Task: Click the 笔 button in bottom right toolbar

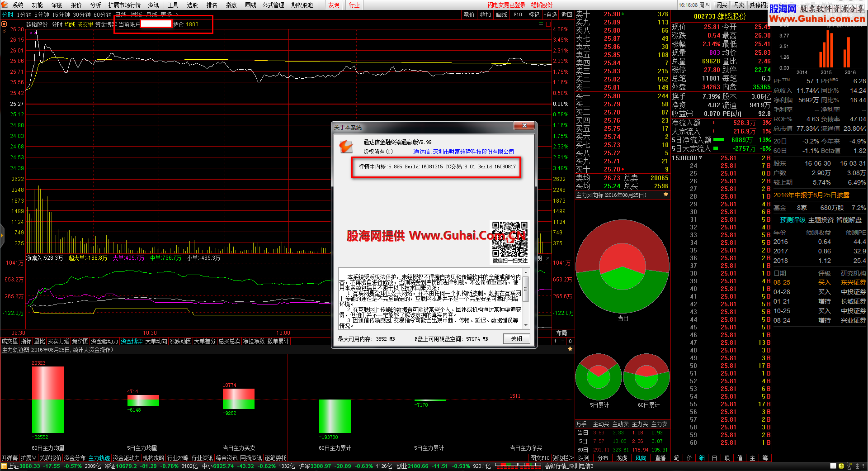Action: 677,458
